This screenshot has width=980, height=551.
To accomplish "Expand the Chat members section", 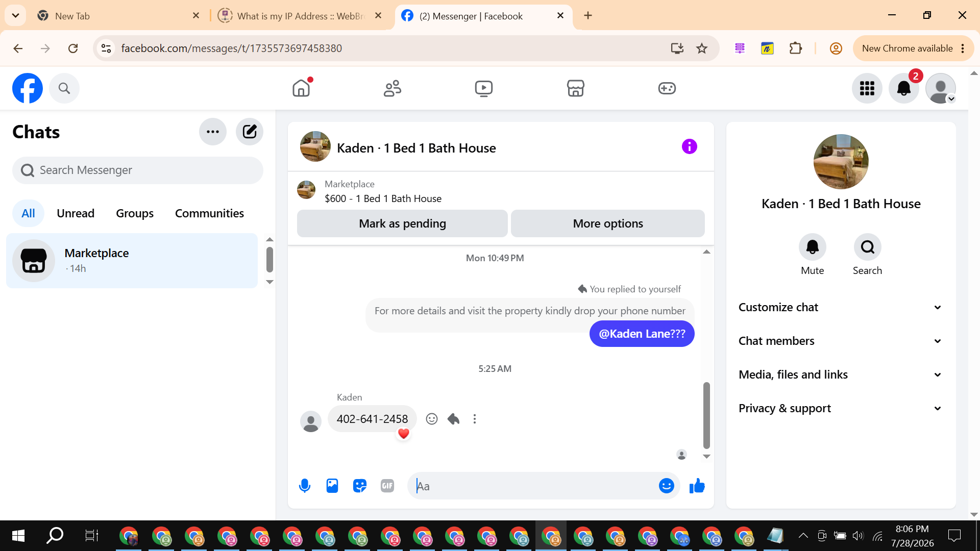I will (x=841, y=341).
